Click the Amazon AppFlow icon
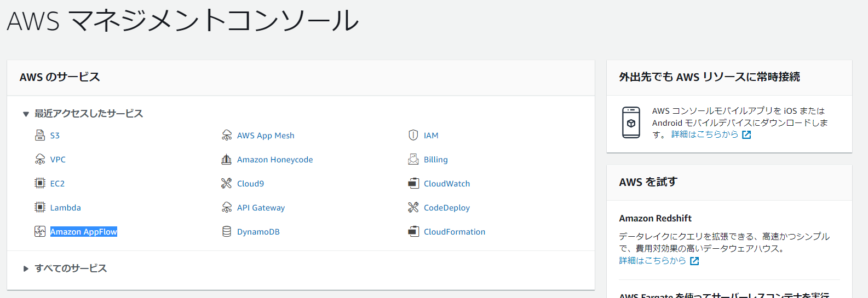 click(40, 231)
